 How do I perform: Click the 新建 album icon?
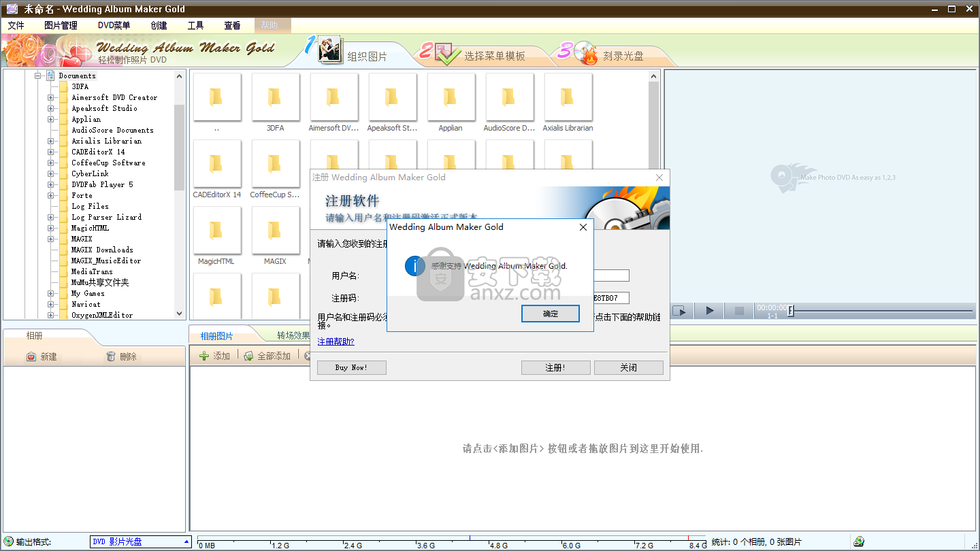point(31,356)
